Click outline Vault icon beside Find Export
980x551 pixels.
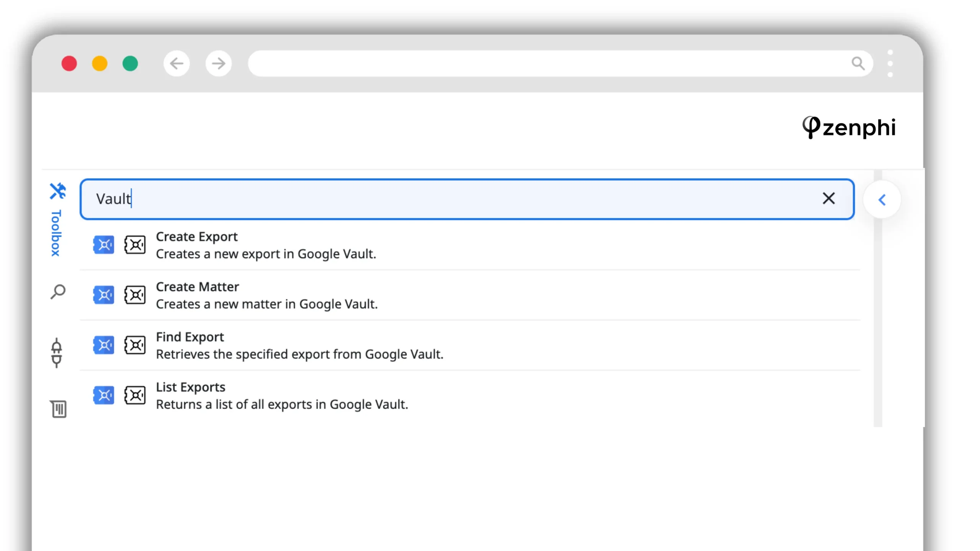tap(135, 345)
